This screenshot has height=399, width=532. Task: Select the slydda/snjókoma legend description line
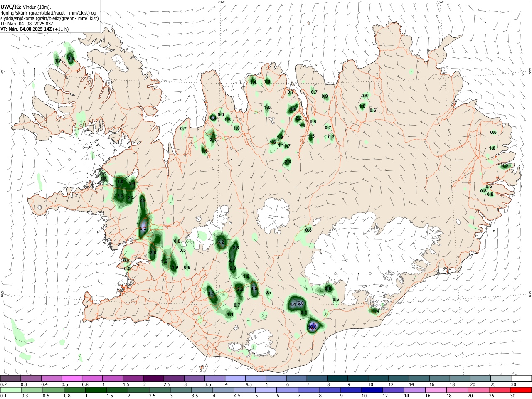49,18
